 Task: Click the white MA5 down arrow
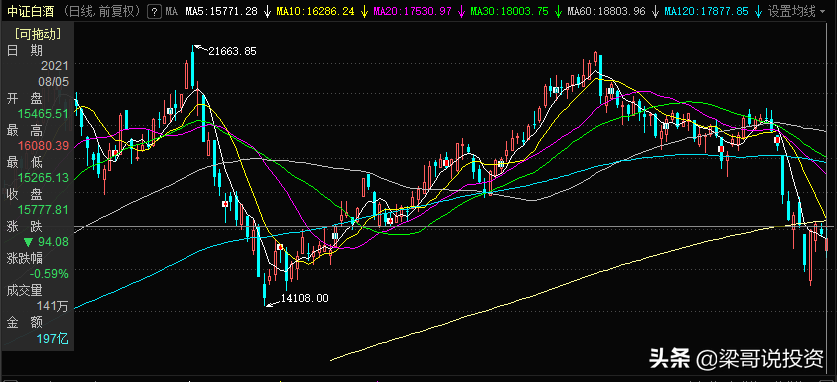[268, 11]
